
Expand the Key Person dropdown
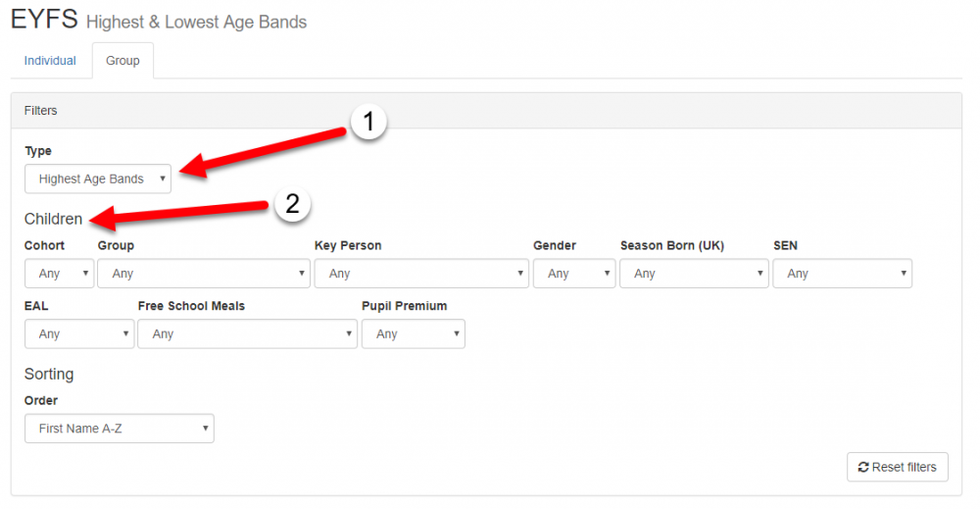421,274
